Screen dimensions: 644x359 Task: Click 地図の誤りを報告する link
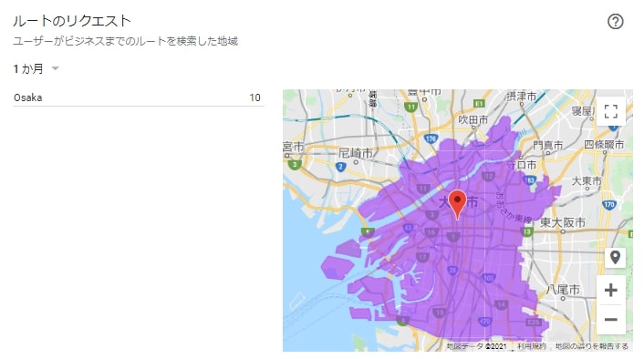click(x=591, y=346)
